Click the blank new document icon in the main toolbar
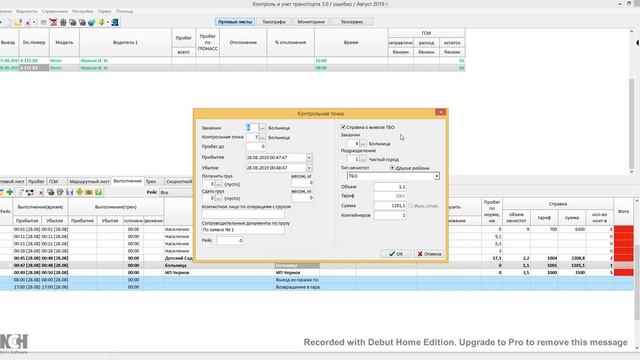Viewport: 640px width, 360px height. (x=9, y=22)
